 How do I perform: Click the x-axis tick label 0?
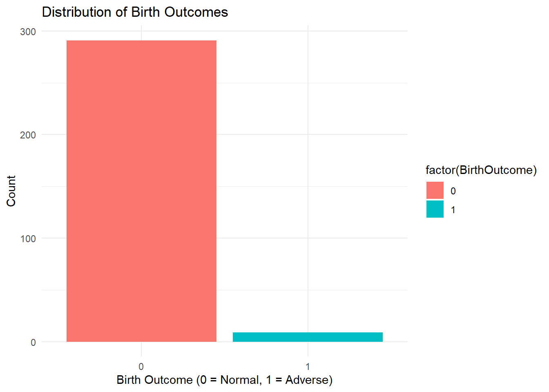141,366
